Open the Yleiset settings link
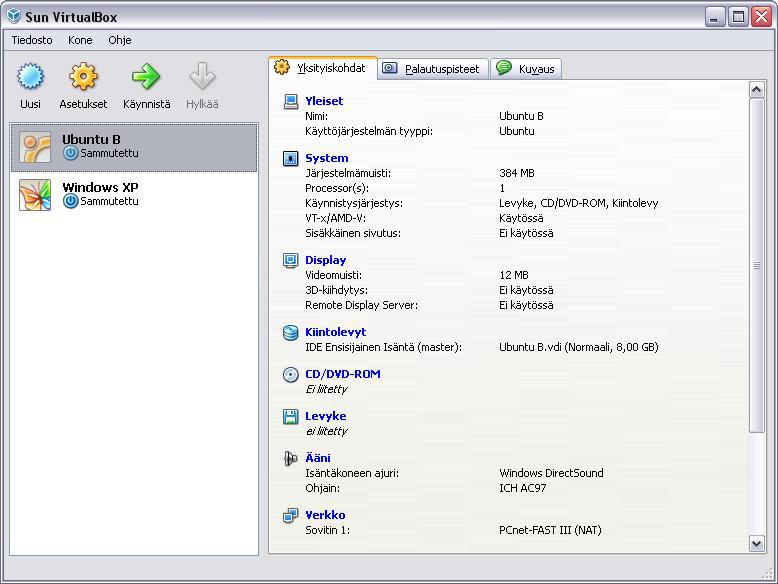Screen dimensions: 778x584 [324, 101]
